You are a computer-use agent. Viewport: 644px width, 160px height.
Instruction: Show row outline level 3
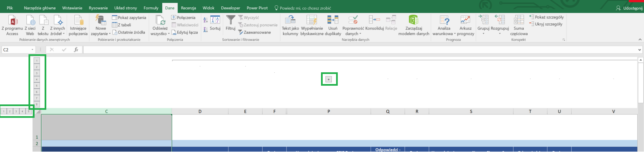[x=16, y=111]
